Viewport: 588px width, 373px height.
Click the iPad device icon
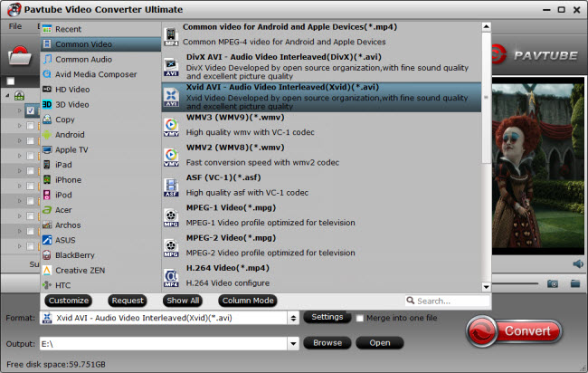47,165
